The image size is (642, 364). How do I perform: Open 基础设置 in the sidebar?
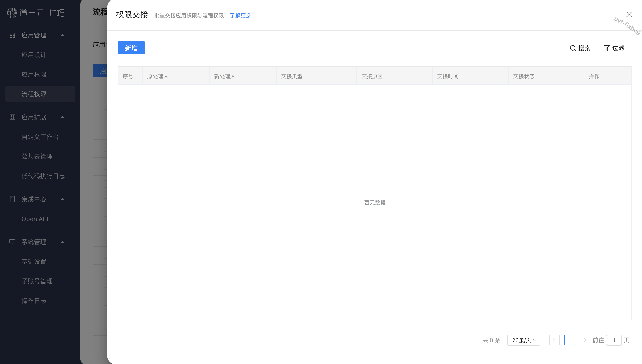click(x=34, y=262)
